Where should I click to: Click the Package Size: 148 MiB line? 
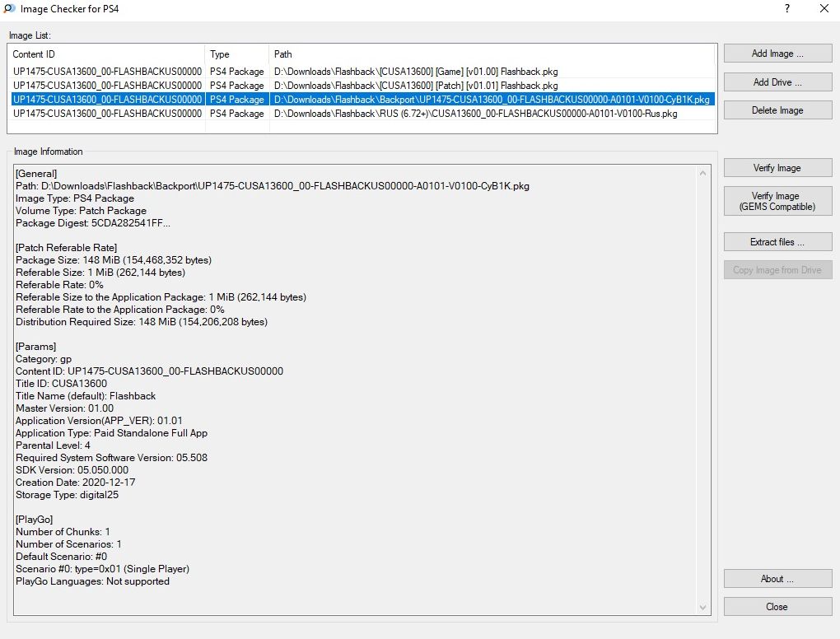(x=114, y=259)
